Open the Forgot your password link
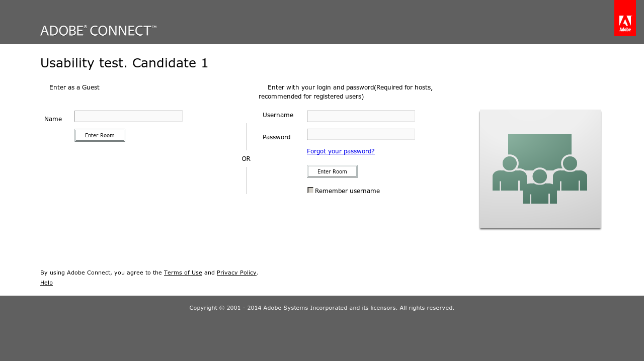 tap(341, 151)
